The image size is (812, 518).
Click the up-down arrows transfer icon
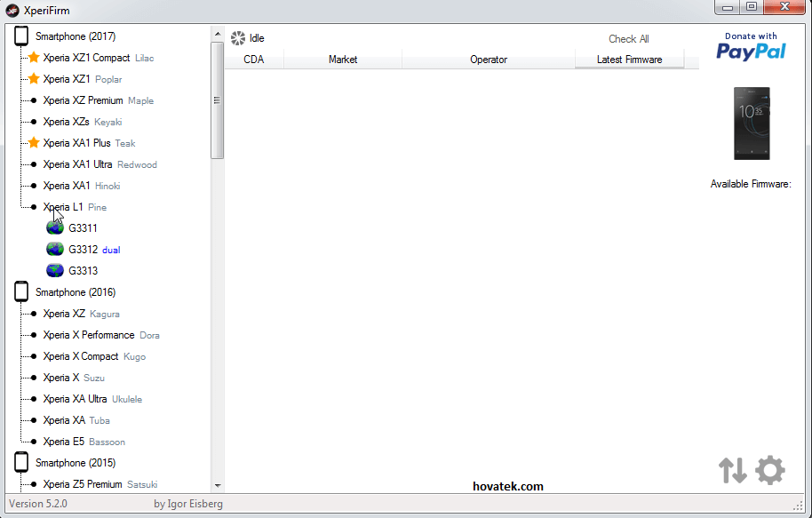point(733,470)
